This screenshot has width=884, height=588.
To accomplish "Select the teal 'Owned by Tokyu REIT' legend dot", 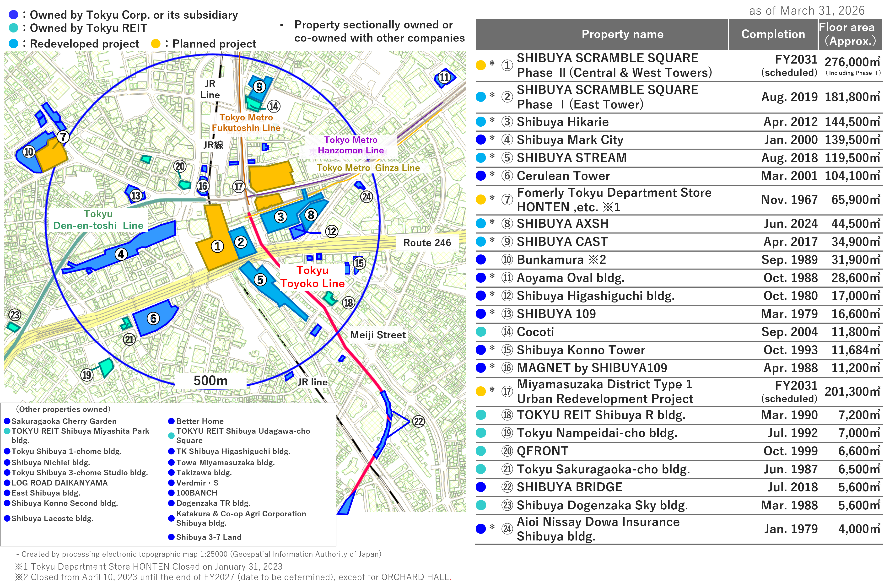I will pyautogui.click(x=13, y=28).
